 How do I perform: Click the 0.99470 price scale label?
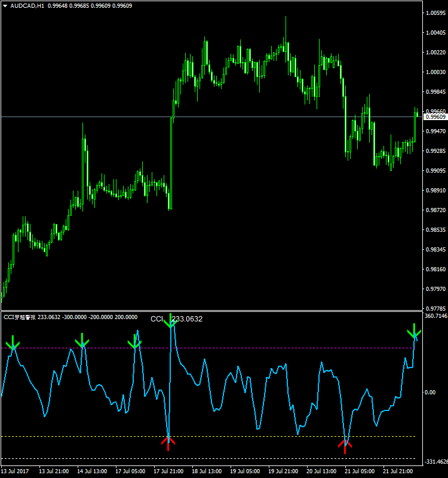pyautogui.click(x=436, y=131)
